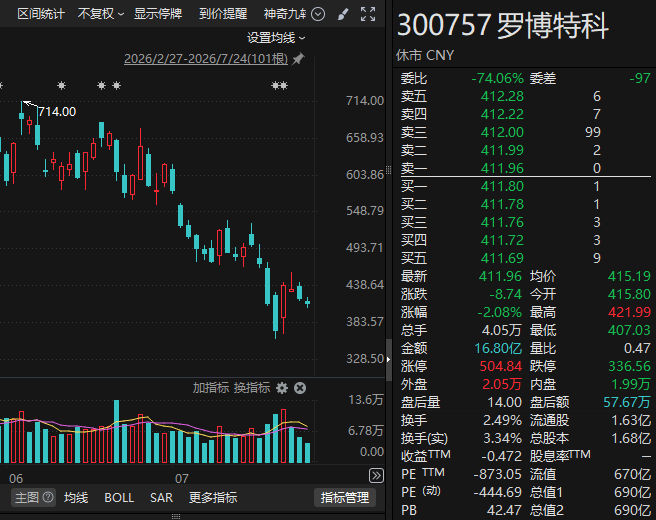Viewport: 656px width, 520px height.
Task: Click the 买四 price 411.72
Action: click(502, 240)
